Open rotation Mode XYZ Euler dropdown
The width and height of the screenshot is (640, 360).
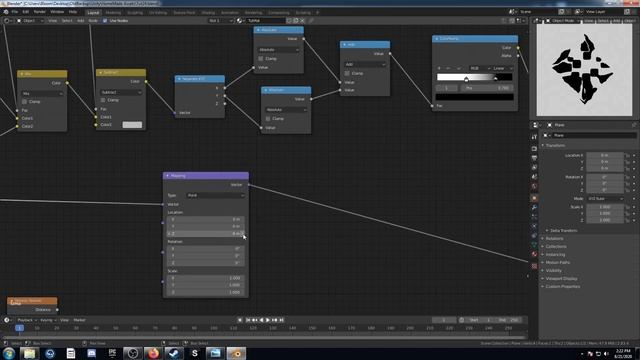coord(605,199)
